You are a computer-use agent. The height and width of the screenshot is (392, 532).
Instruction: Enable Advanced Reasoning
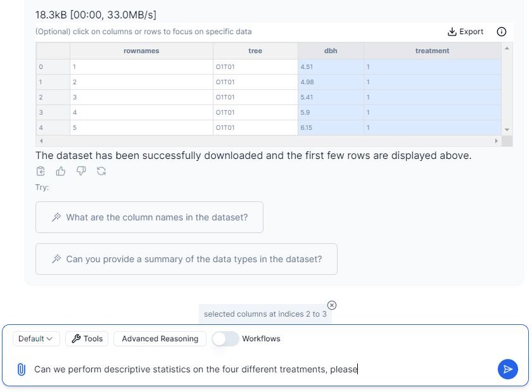tap(160, 339)
